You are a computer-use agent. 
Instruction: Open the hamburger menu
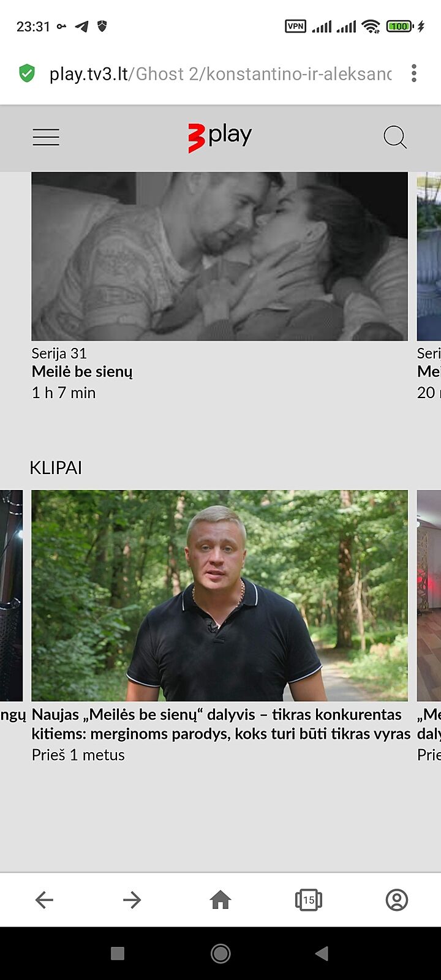pyautogui.click(x=46, y=137)
